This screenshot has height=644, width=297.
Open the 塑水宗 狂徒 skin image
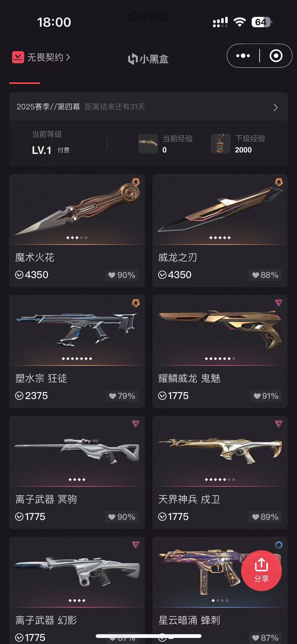[77, 328]
